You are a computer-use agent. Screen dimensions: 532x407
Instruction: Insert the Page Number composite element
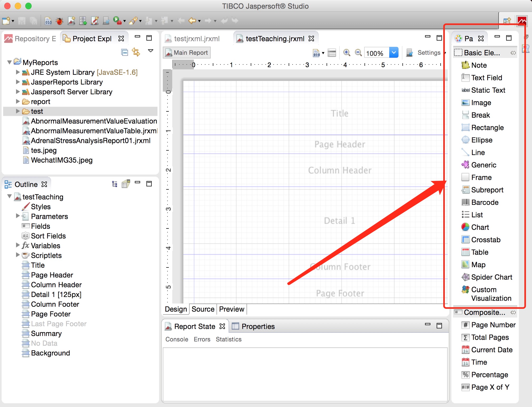point(489,325)
